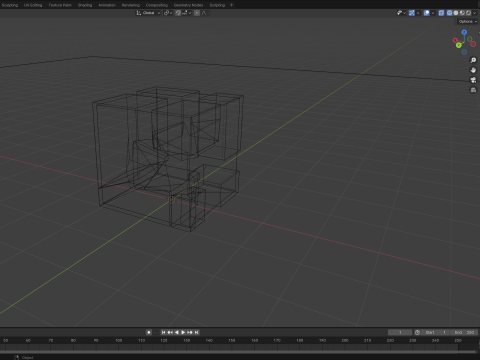Play the animation in reverse
Image resolution: width=480 pixels, height=360 pixels.
(177, 332)
